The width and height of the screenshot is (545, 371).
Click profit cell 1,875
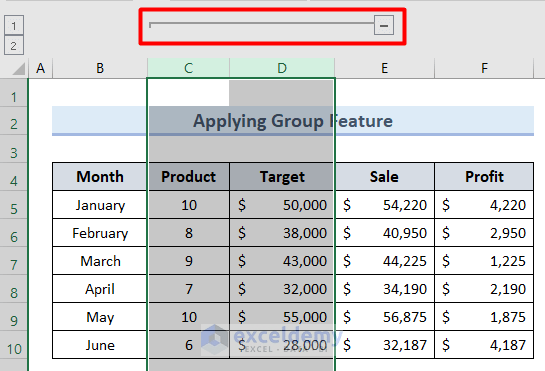[x=484, y=317]
